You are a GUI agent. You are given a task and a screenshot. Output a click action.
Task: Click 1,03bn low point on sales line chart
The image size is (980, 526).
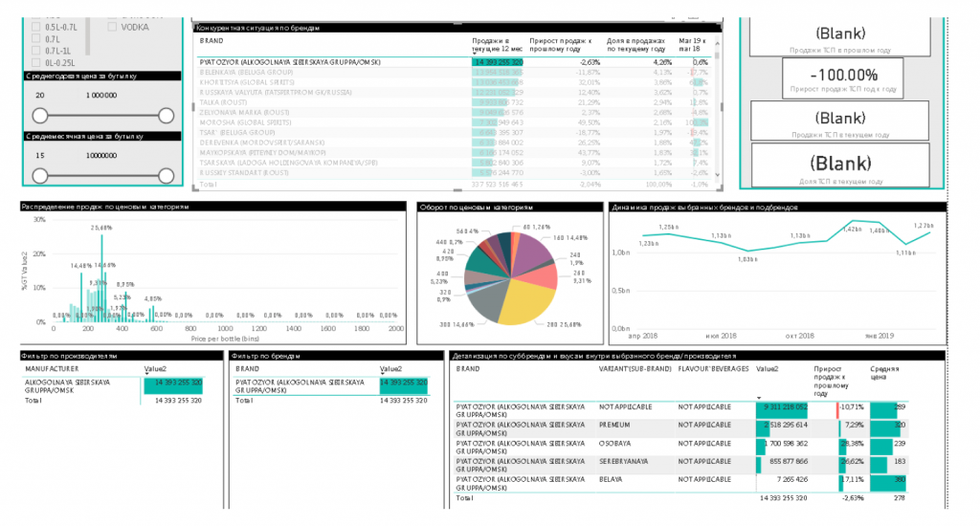click(748, 251)
